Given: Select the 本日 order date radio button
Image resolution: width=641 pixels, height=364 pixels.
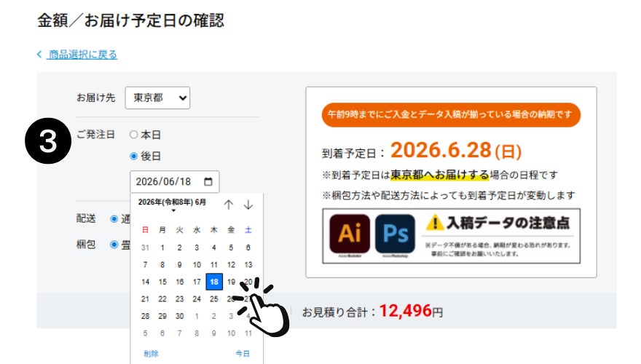Looking at the screenshot, I should tap(134, 135).
